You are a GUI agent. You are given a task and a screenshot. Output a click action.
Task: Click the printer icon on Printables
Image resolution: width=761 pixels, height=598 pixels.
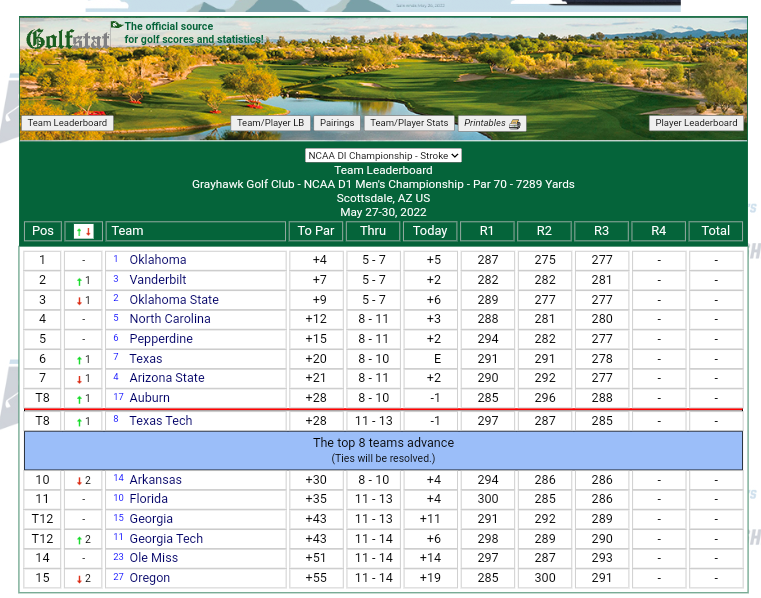click(515, 124)
